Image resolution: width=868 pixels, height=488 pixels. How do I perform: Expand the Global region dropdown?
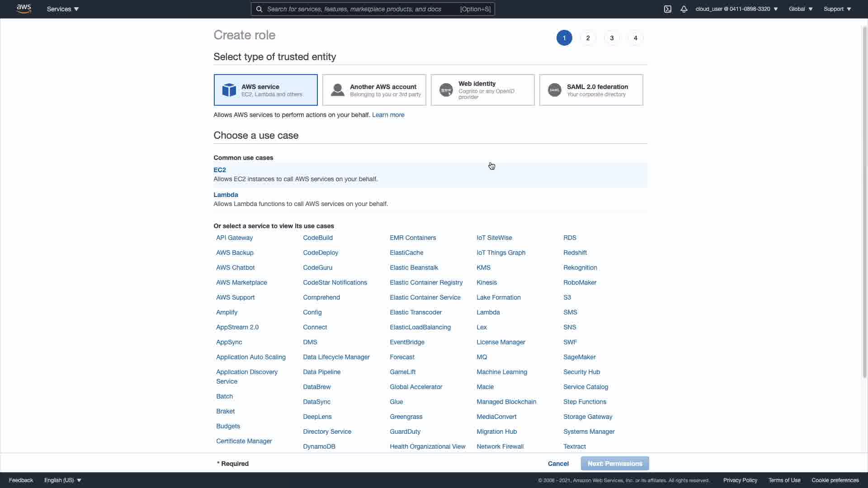click(800, 9)
